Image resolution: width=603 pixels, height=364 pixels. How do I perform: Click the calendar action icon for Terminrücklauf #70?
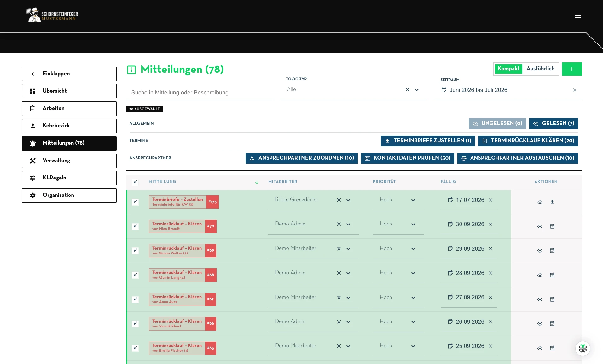coord(552,226)
